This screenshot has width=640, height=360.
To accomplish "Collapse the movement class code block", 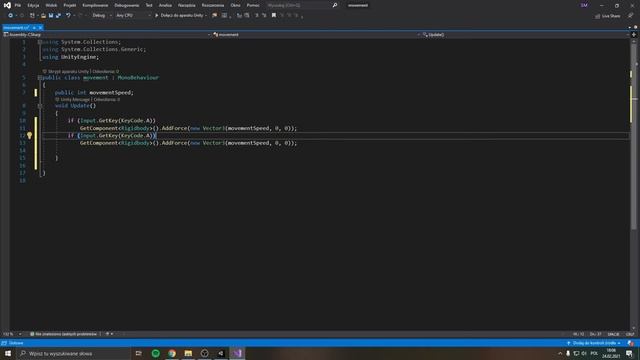I will point(40,78).
